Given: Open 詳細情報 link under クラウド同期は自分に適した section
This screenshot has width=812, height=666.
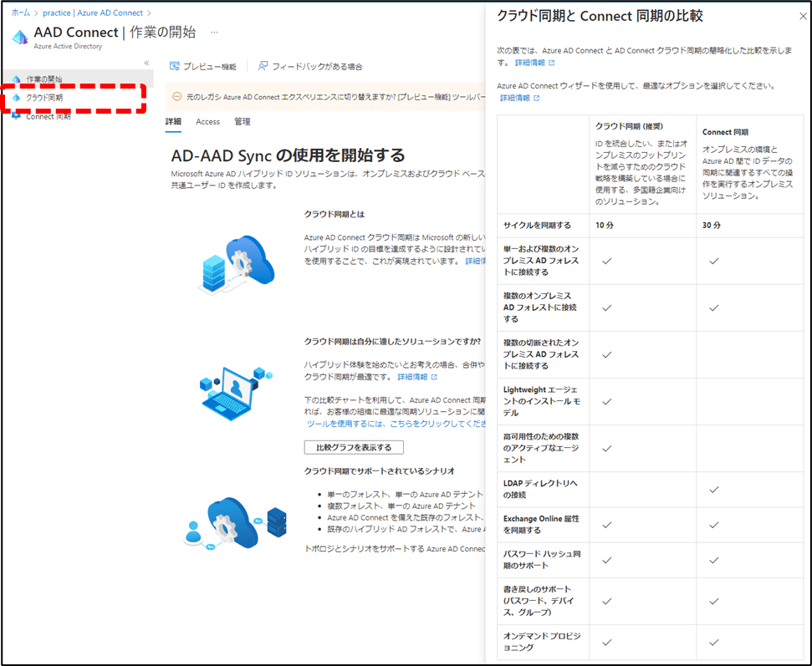Looking at the screenshot, I should pyautogui.click(x=412, y=377).
